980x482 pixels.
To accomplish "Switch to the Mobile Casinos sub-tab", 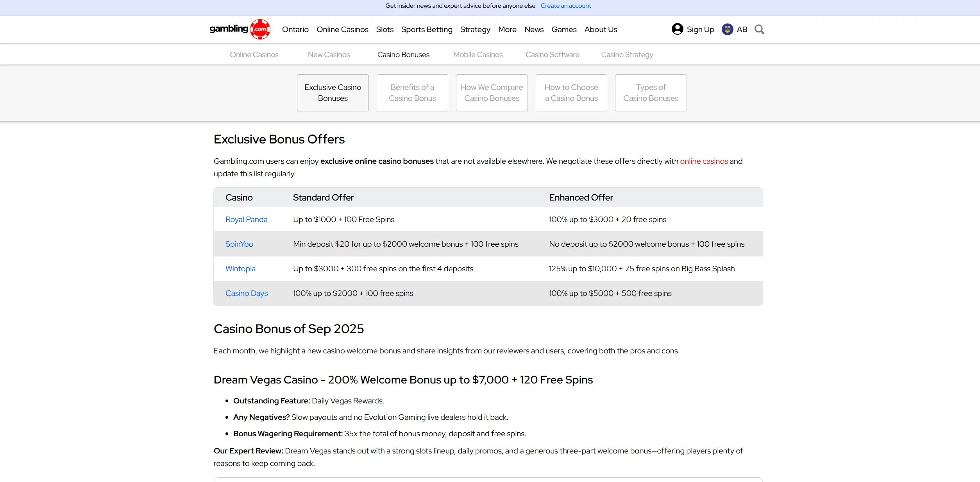I will click(x=478, y=55).
